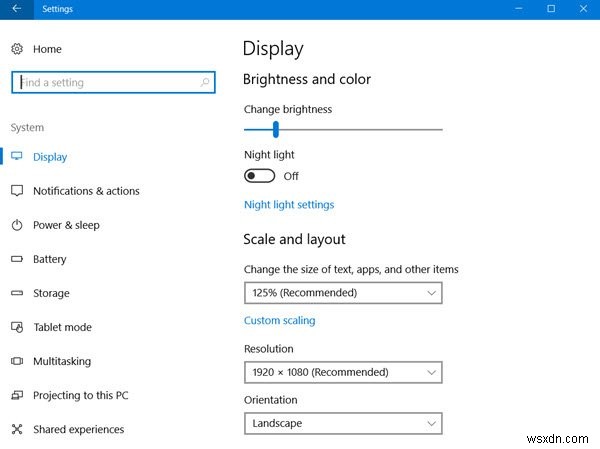Viewport: 600px width, 449px height.
Task: Click the "Orientation" label
Action: pyautogui.click(x=271, y=400)
